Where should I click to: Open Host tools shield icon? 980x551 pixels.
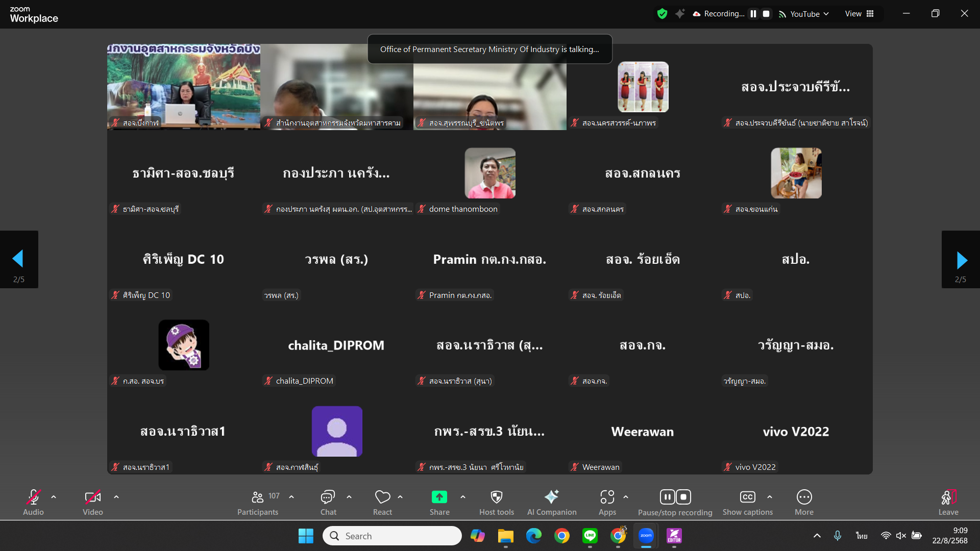point(496,497)
